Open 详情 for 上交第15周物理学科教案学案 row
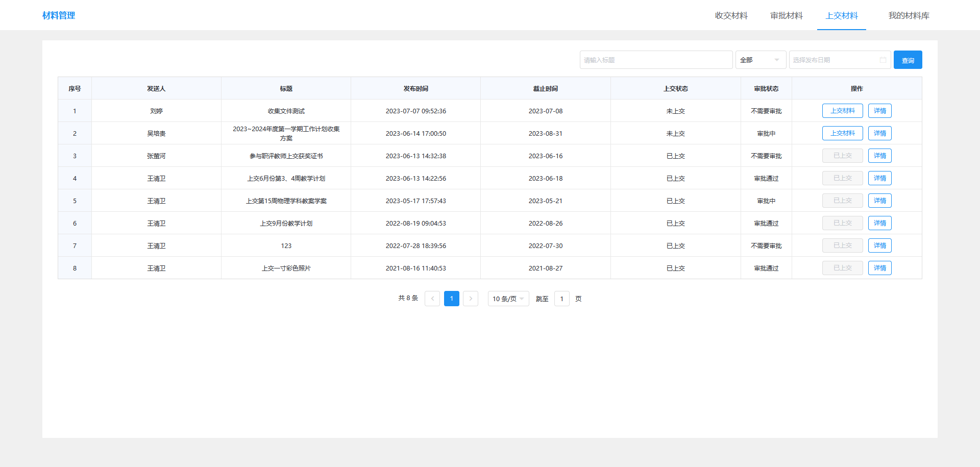Image resolution: width=980 pixels, height=467 pixels. (x=879, y=201)
